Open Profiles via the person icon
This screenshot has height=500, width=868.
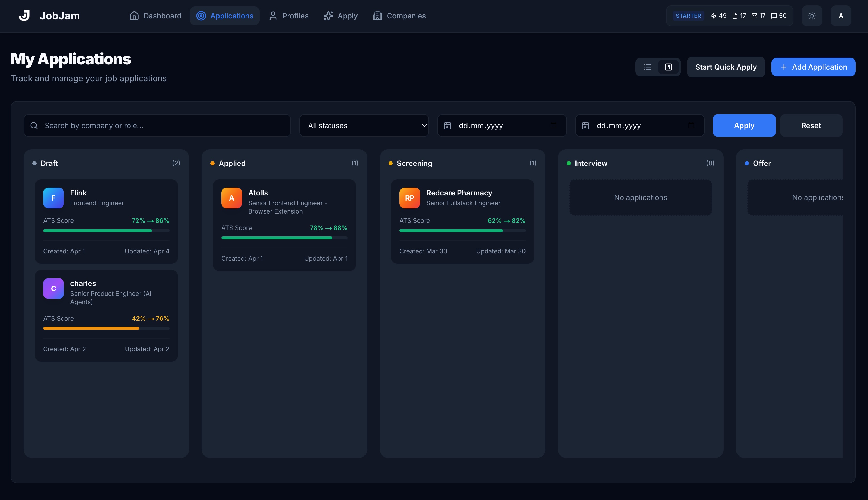click(273, 16)
